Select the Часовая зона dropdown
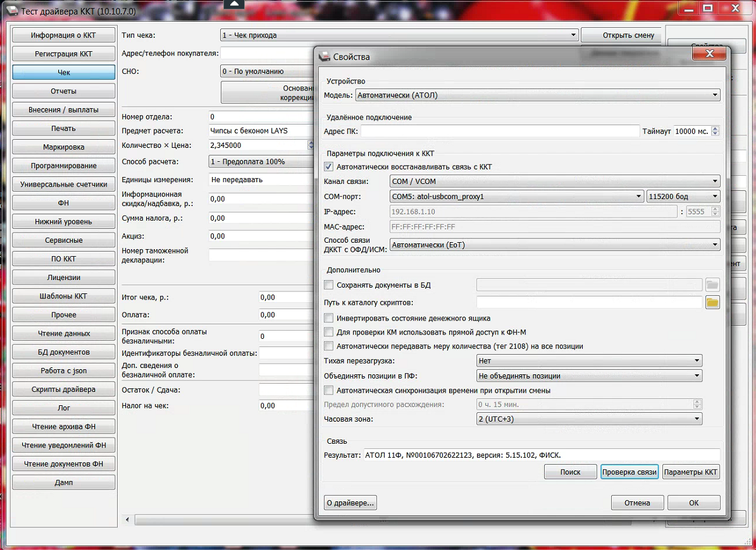This screenshot has height=550, width=756. [589, 419]
